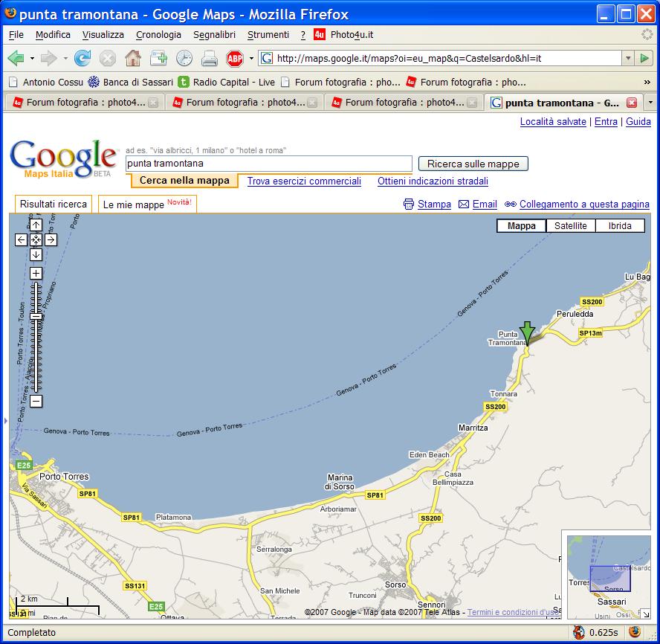660x644 pixels.
Task: Switch map view to Ibrida
Action: (x=620, y=226)
